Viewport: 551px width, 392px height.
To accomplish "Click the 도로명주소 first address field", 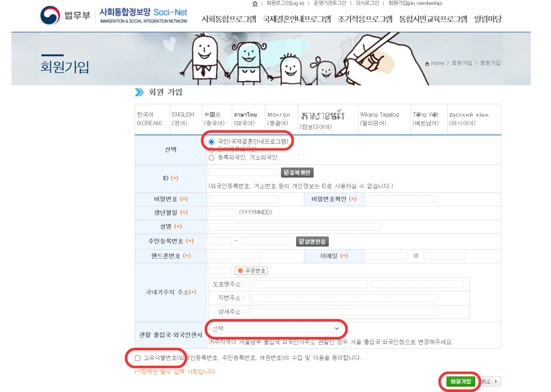I will [310, 284].
